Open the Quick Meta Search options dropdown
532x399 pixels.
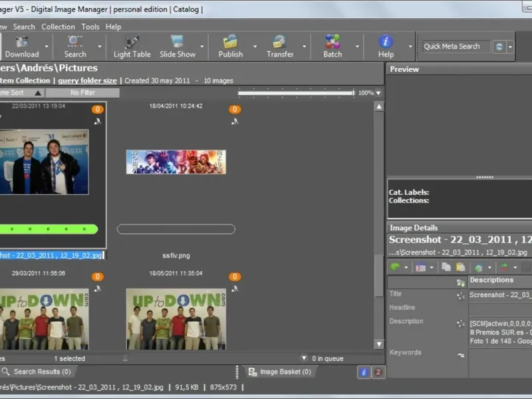click(x=510, y=47)
